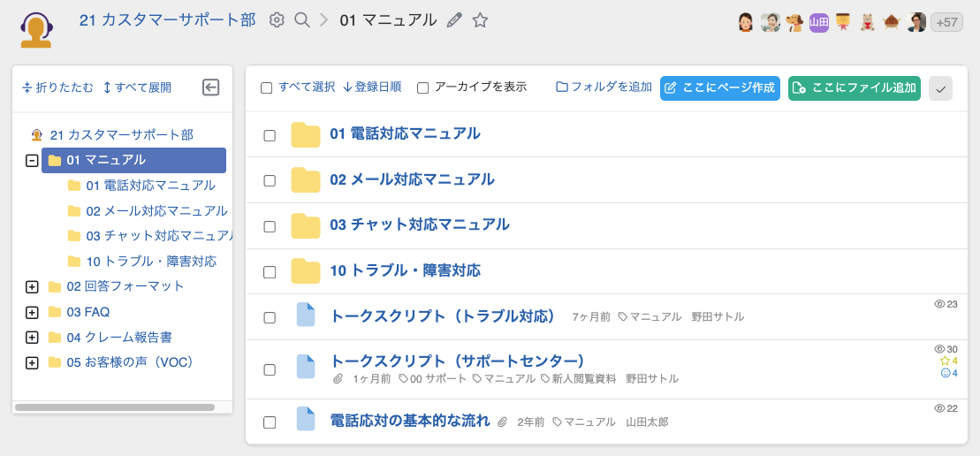Enable the アーカイブを表示 checkbox
Viewport: 980px width, 456px height.
423,87
